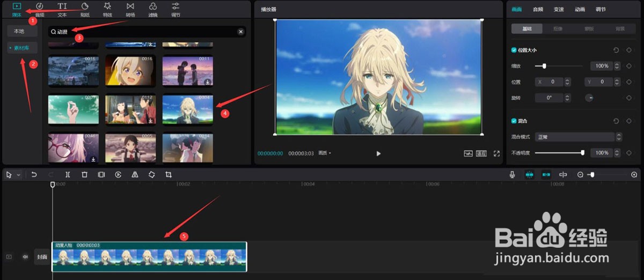
Task: Download the 00:46 pink-haired glasses girl clip
Action: (93, 159)
